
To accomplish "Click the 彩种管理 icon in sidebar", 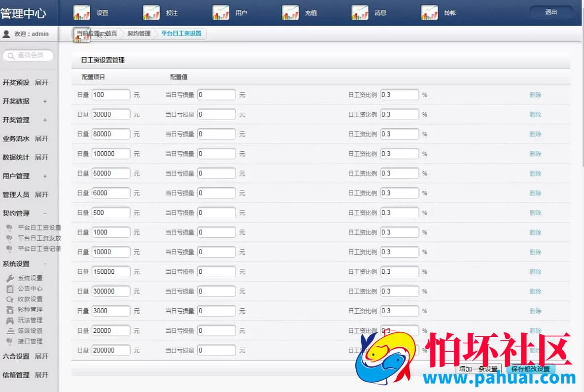I will pyautogui.click(x=10, y=309).
